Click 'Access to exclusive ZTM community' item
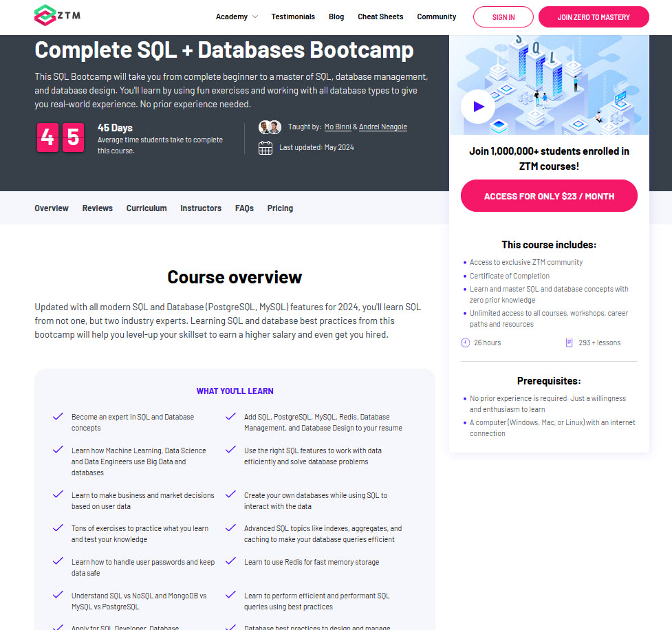This screenshot has height=630, width=672. coord(526,262)
